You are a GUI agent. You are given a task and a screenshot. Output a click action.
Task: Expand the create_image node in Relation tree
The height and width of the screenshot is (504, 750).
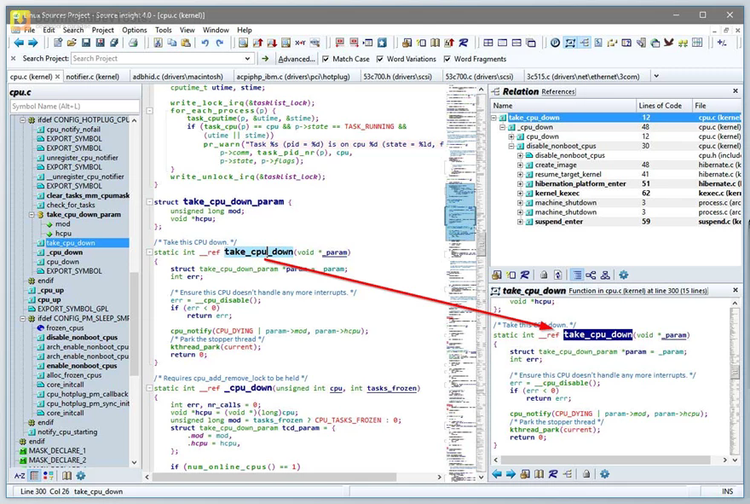click(520, 165)
